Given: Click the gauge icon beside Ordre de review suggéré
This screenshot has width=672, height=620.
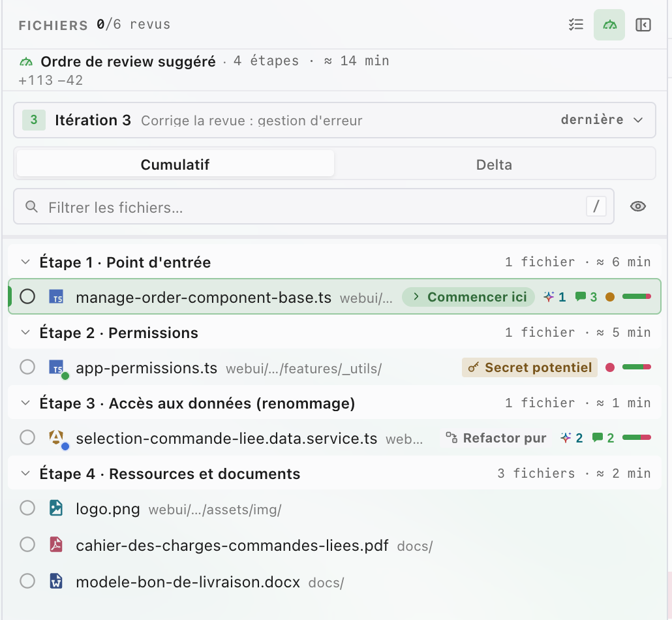Looking at the screenshot, I should pyautogui.click(x=26, y=62).
